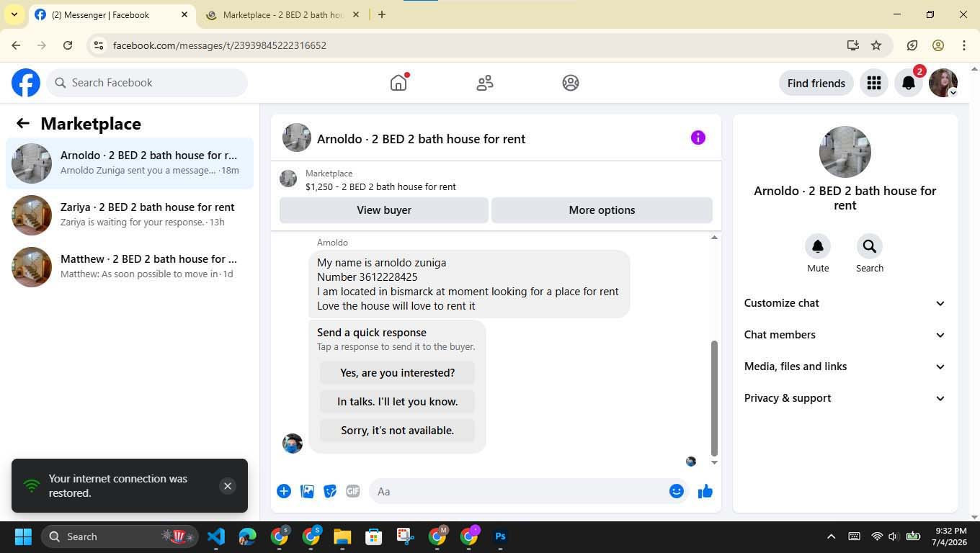The height and width of the screenshot is (553, 980).
Task: Expand Privacy & support section
Action: [x=845, y=398]
